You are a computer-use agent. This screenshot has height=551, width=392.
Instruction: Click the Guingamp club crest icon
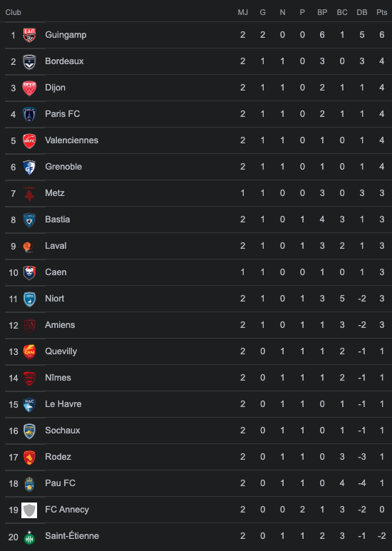(x=29, y=35)
